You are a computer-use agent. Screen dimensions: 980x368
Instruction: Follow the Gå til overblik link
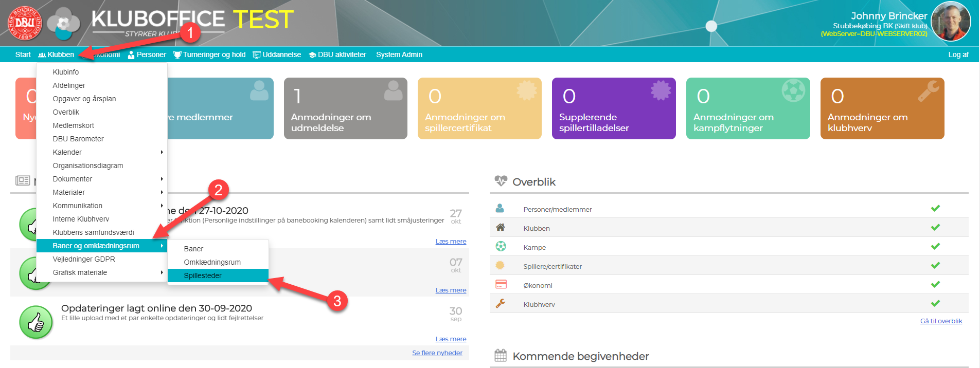(941, 321)
